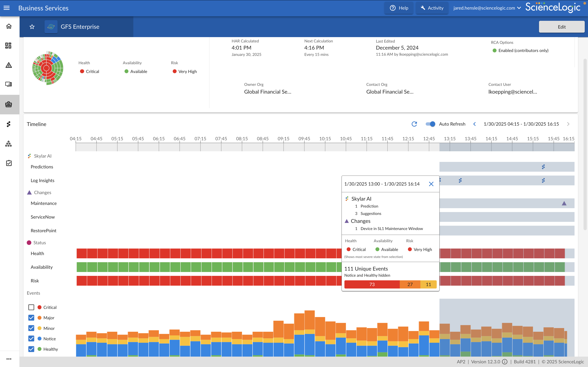Navigate to next timeline period arrow

click(x=569, y=124)
